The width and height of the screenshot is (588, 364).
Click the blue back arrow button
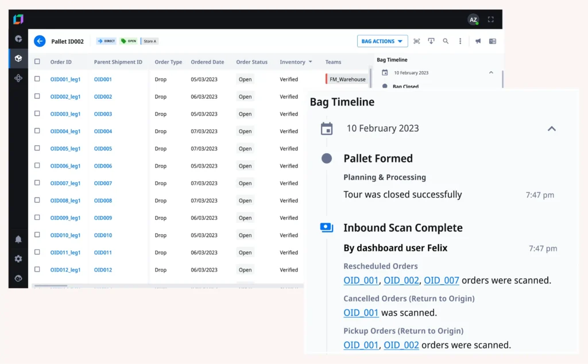[x=40, y=41]
